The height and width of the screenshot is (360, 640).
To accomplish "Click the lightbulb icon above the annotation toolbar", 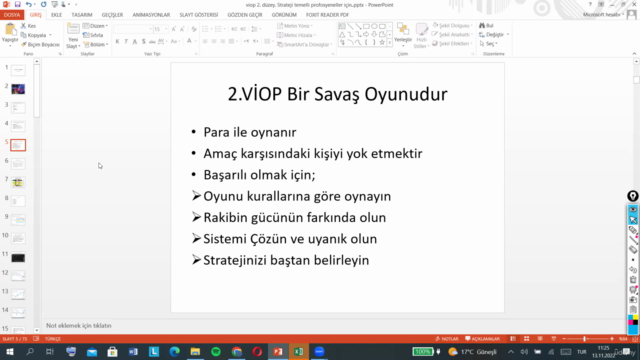I will [633, 196].
